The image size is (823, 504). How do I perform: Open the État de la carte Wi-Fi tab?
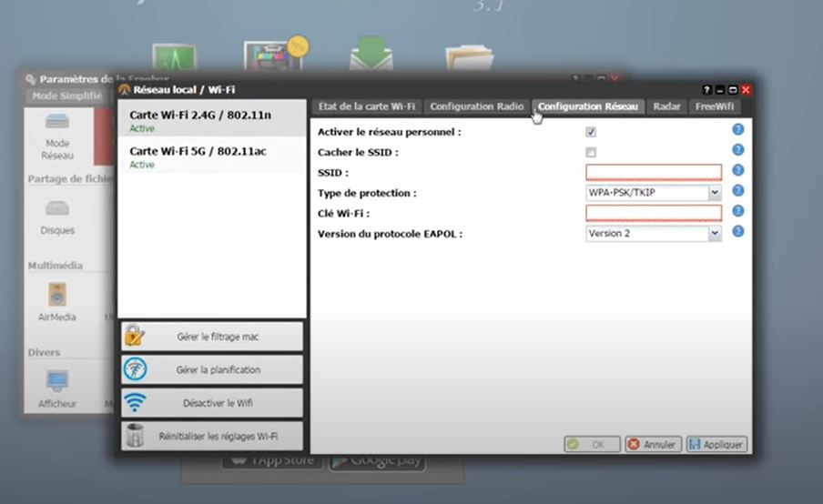[366, 106]
